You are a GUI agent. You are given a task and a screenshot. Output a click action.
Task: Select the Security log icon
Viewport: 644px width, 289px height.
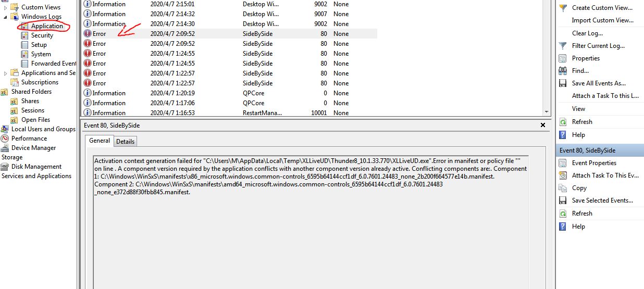click(24, 35)
